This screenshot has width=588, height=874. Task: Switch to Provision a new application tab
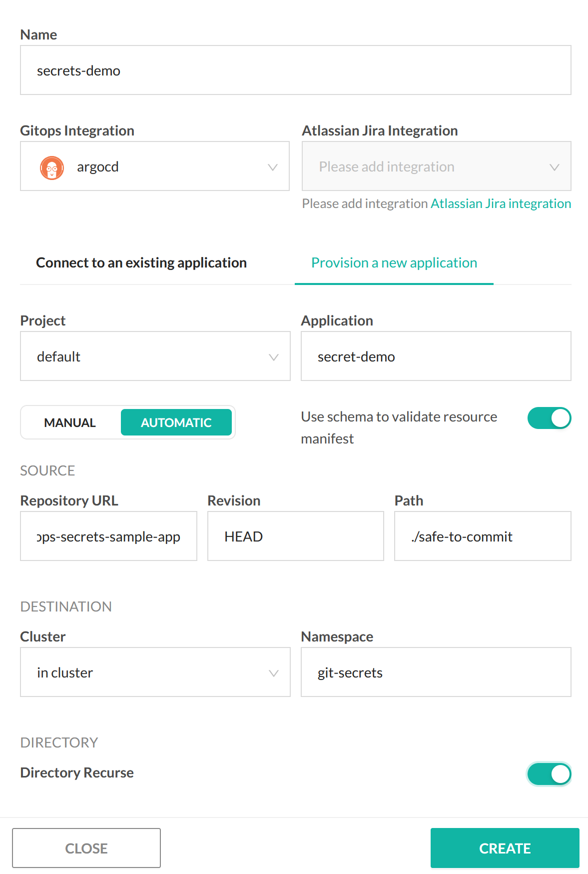(x=394, y=263)
